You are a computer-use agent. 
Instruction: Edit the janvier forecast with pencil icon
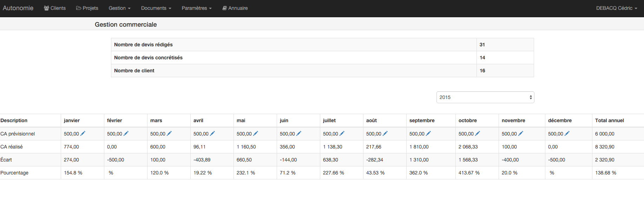(x=83, y=133)
